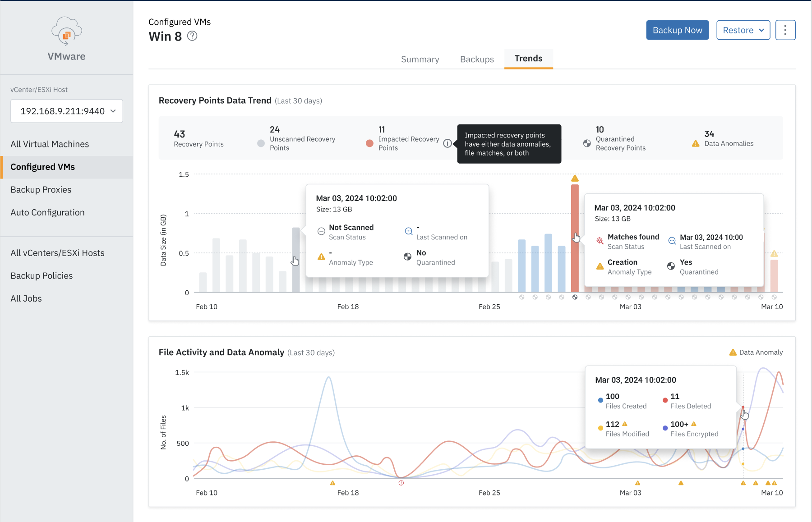Click the info icon beside Impacted Recovery Points
This screenshot has width=812, height=522.
[447, 143]
